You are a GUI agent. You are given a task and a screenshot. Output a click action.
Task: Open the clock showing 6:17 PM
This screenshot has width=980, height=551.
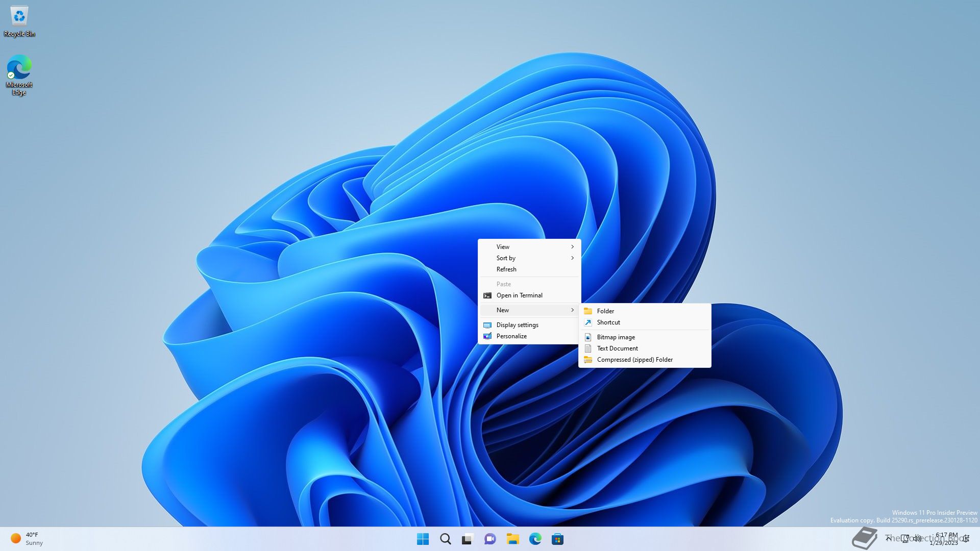coord(944,539)
